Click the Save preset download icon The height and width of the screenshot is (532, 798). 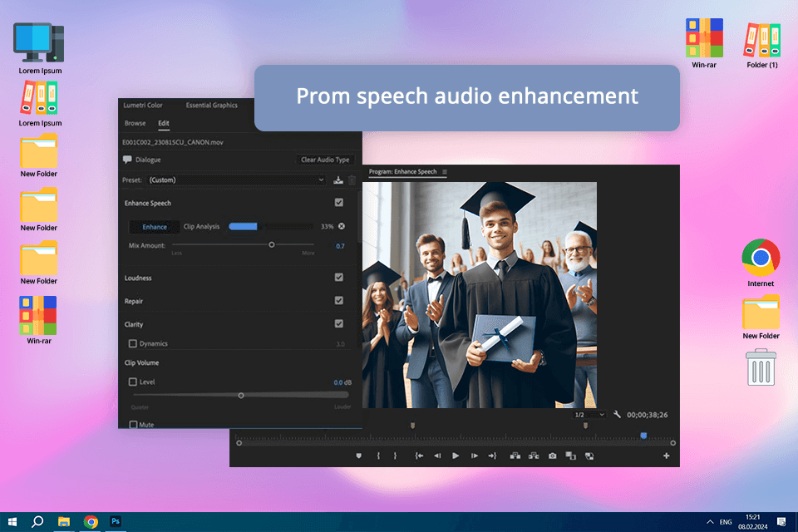point(338,180)
